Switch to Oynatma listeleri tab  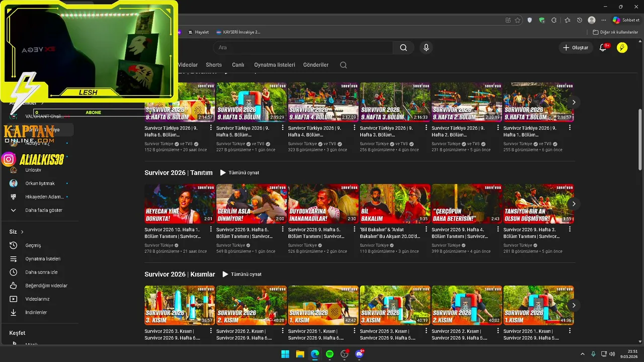pyautogui.click(x=274, y=65)
